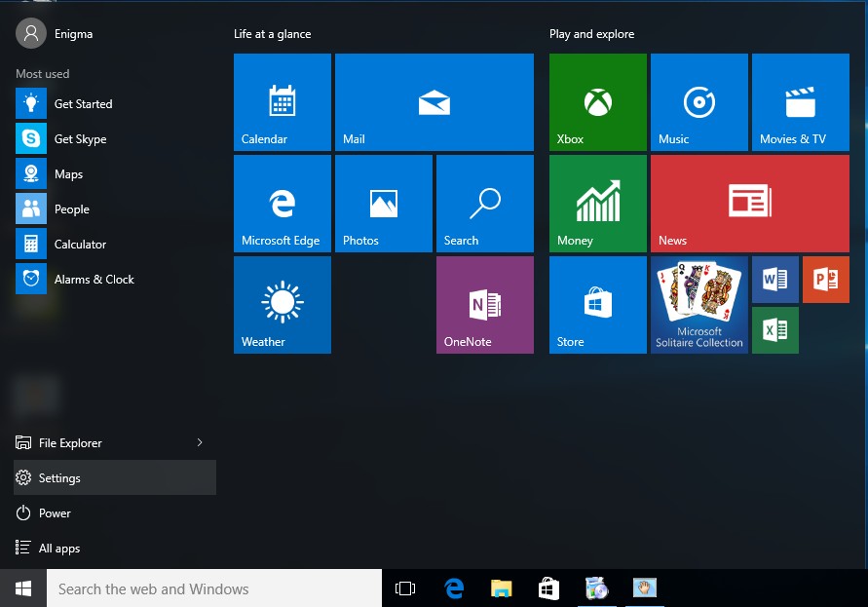Expand File Explorer jump list arrow

click(200, 442)
